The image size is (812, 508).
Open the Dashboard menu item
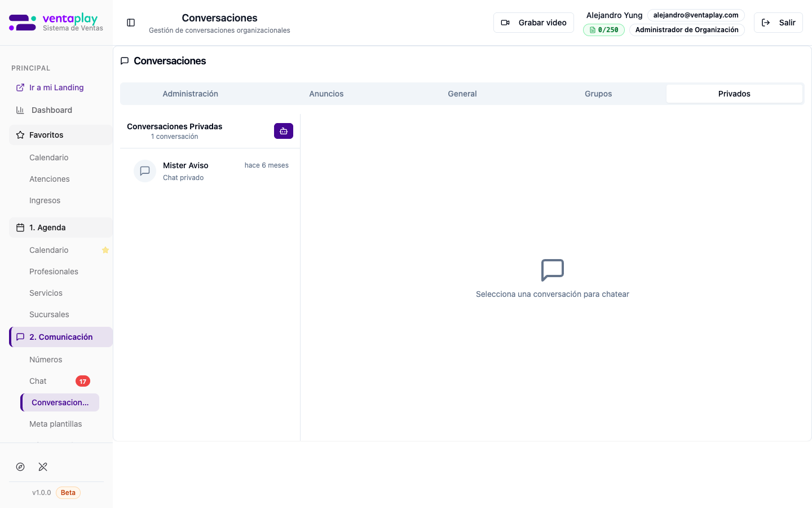point(51,110)
